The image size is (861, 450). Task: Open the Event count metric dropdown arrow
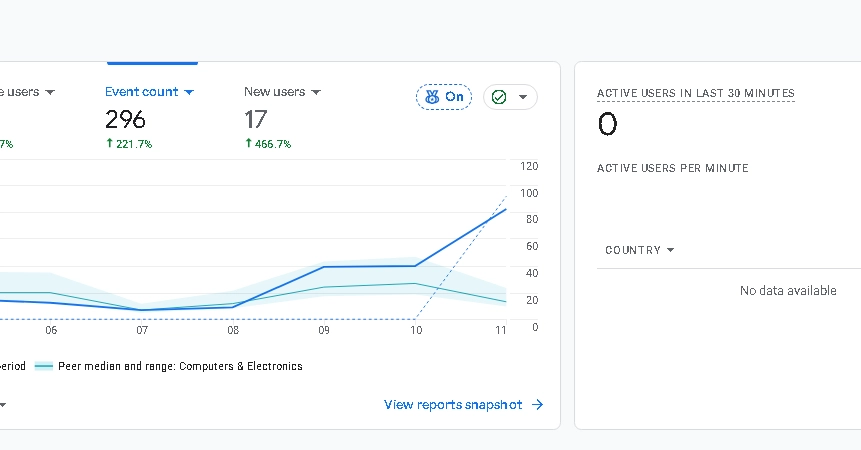(x=189, y=92)
